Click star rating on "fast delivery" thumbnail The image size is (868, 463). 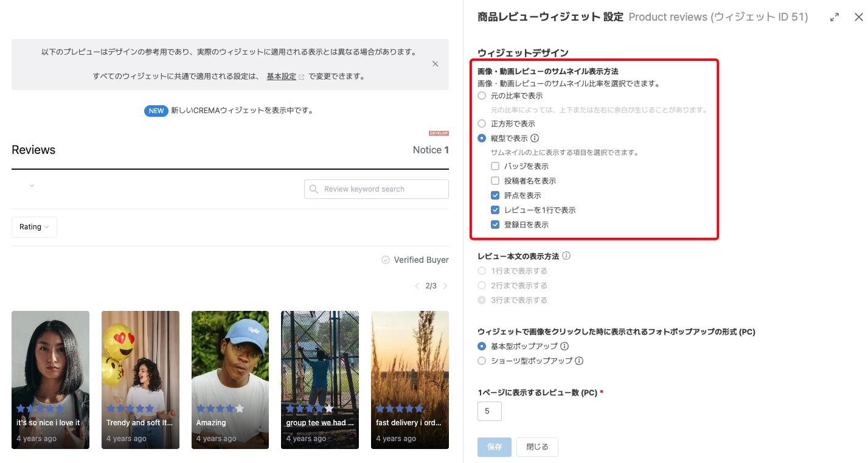pyautogui.click(x=400, y=408)
